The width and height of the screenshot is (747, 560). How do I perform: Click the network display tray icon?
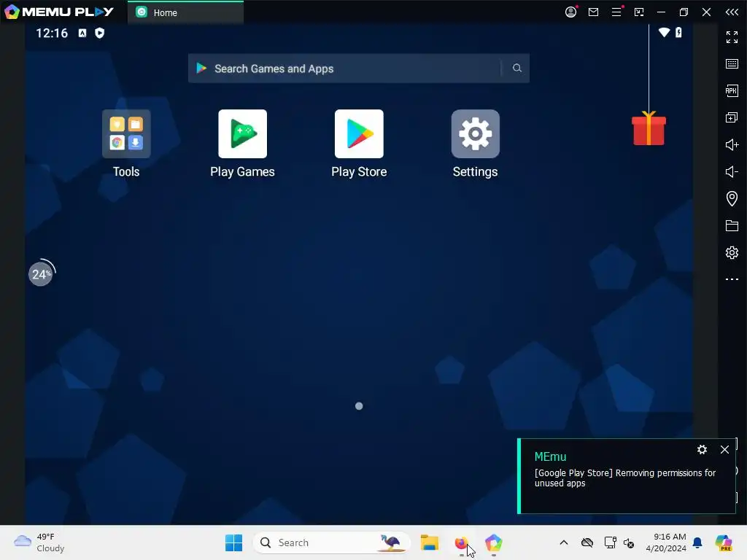click(611, 542)
